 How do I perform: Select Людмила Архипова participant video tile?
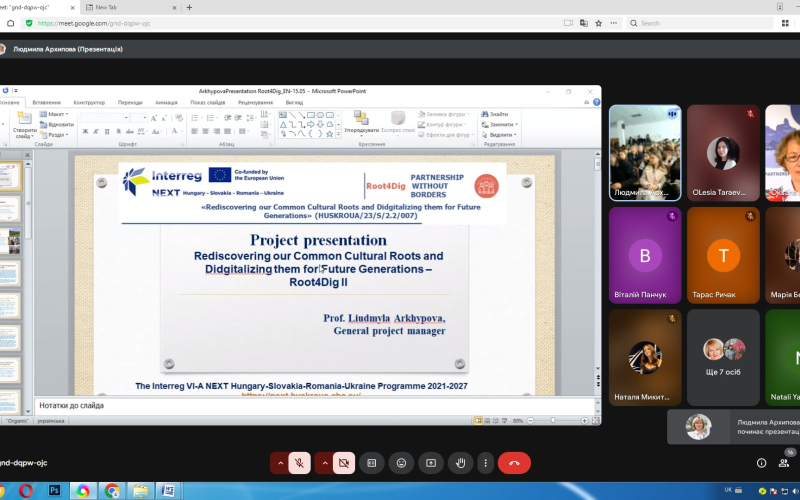pos(645,153)
